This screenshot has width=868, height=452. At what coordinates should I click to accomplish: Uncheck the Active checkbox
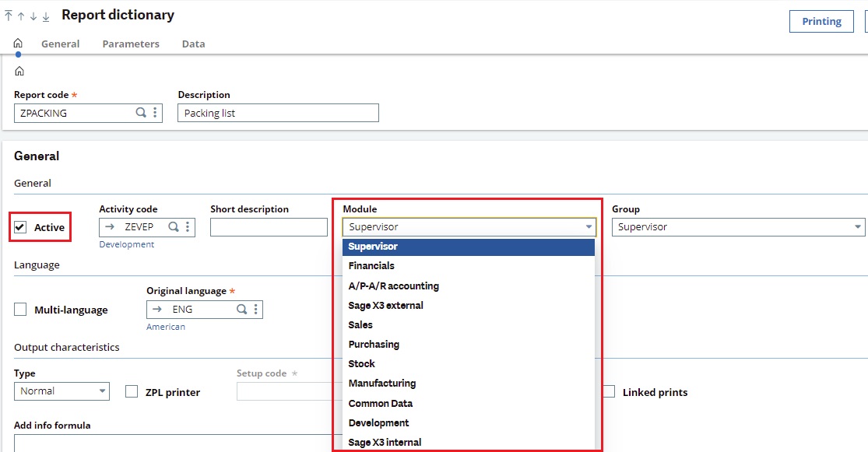click(x=19, y=226)
